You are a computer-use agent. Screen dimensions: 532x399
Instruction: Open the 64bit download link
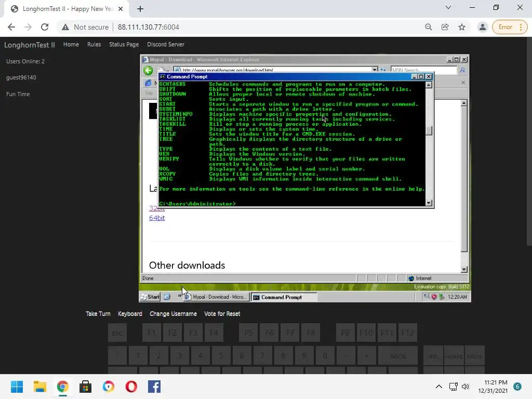click(157, 218)
